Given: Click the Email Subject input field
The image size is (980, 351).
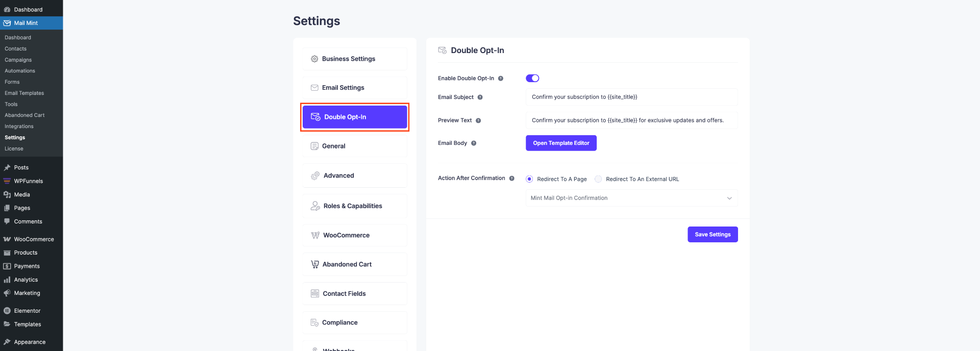Looking at the screenshot, I should click(x=631, y=97).
